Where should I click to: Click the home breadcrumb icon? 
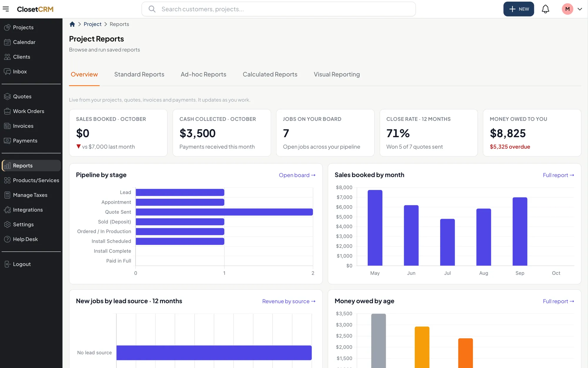tap(72, 24)
